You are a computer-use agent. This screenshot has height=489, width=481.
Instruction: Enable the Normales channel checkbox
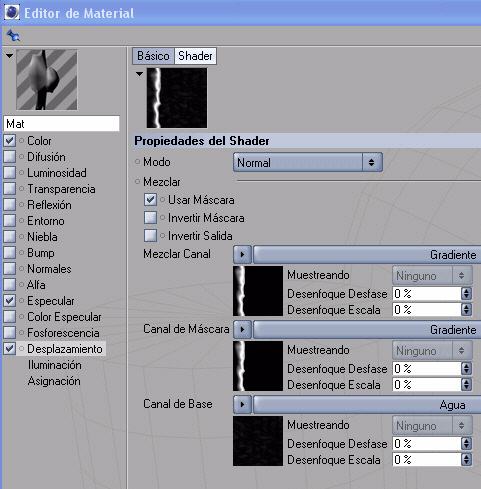(9, 268)
